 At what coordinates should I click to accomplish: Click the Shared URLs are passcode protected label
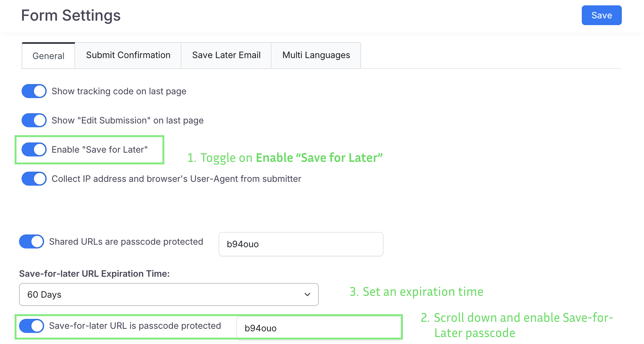pyautogui.click(x=126, y=242)
